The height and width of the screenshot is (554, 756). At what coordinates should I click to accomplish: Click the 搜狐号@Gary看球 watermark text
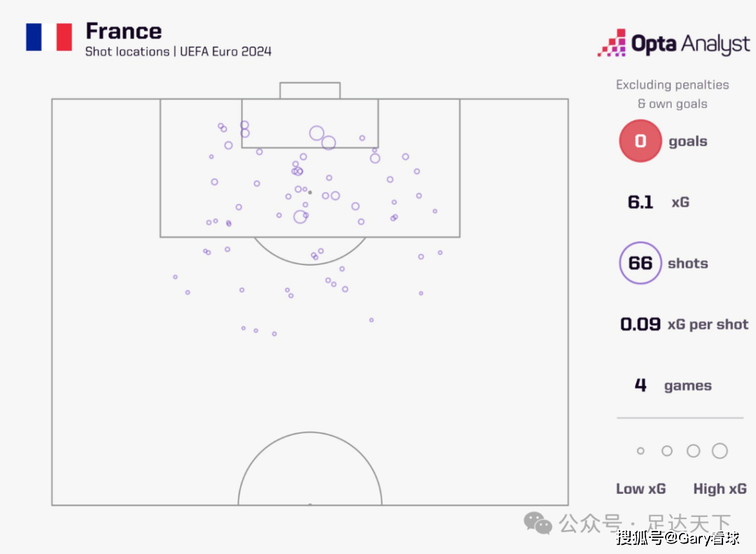[x=677, y=538]
